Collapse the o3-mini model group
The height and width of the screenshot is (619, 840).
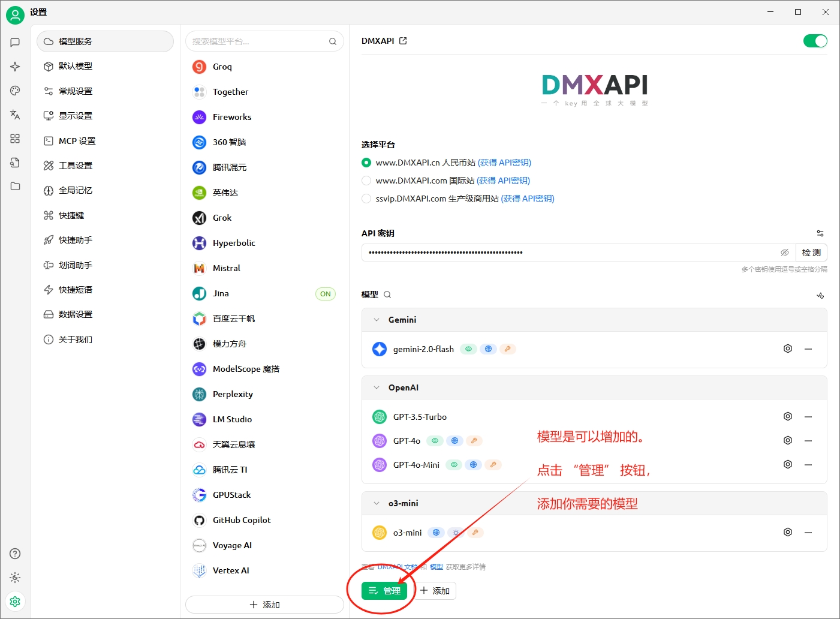coord(377,503)
